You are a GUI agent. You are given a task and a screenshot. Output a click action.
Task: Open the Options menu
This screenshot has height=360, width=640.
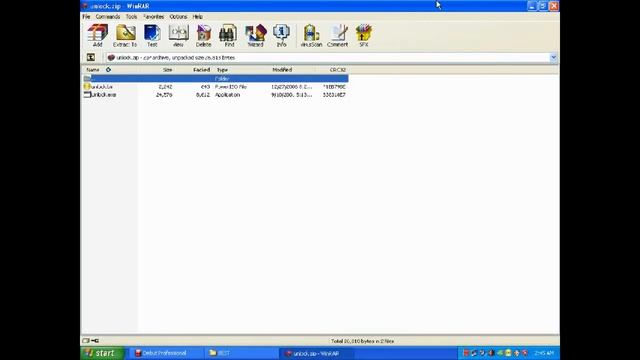tap(178, 17)
